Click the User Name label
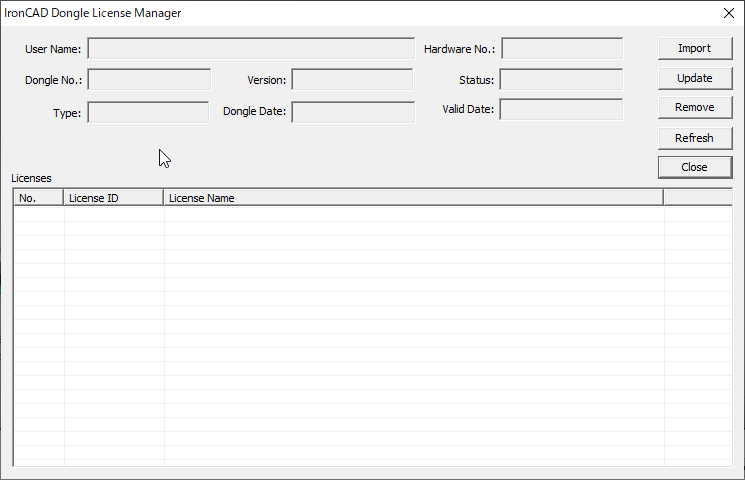The width and height of the screenshot is (745, 480). click(x=53, y=49)
